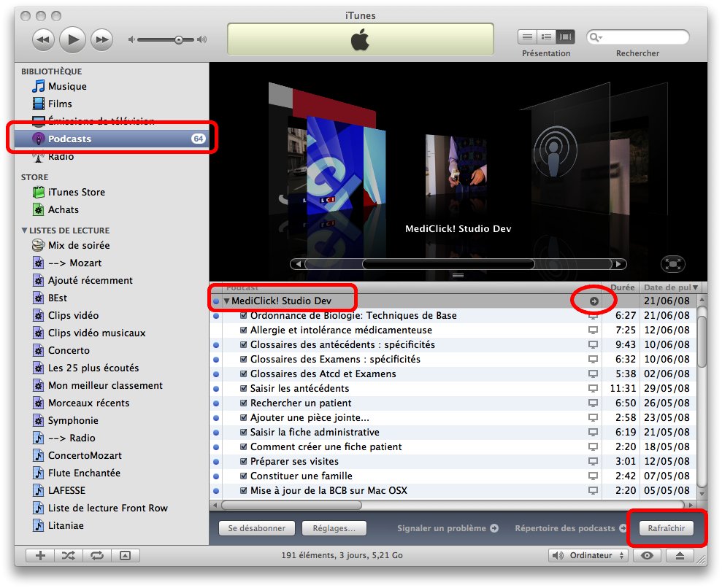This screenshot has width=722, height=588.
Task: Click Cover Flow scroll left arrow
Action: pos(298,264)
